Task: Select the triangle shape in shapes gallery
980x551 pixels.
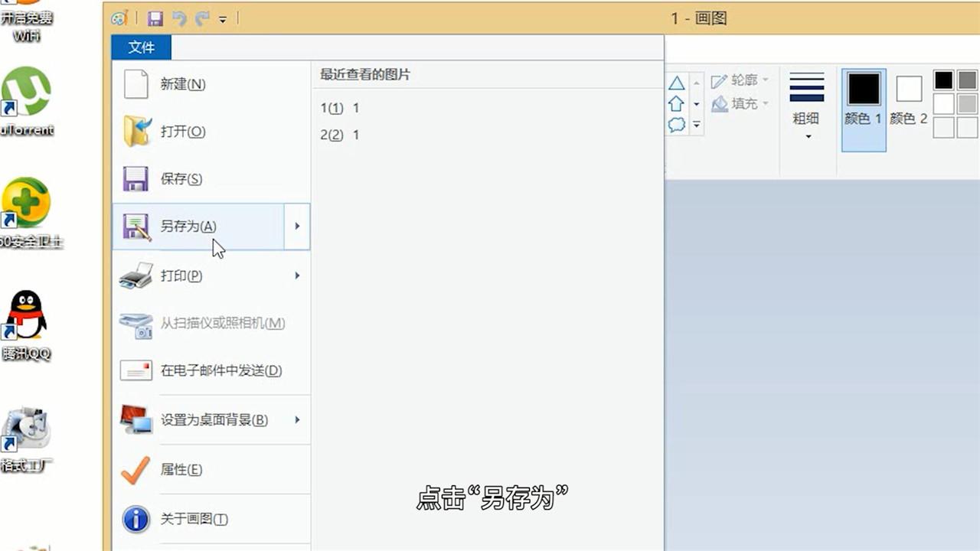Action: [677, 83]
